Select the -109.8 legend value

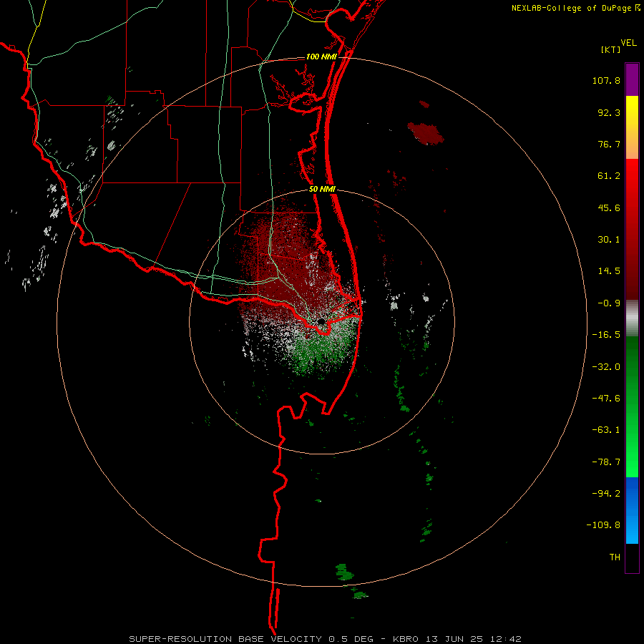(603, 525)
